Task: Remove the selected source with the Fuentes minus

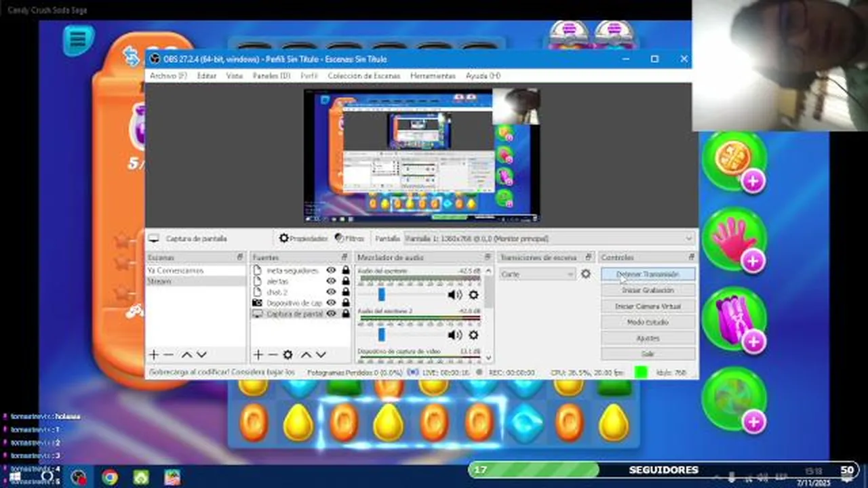Action: (x=273, y=354)
